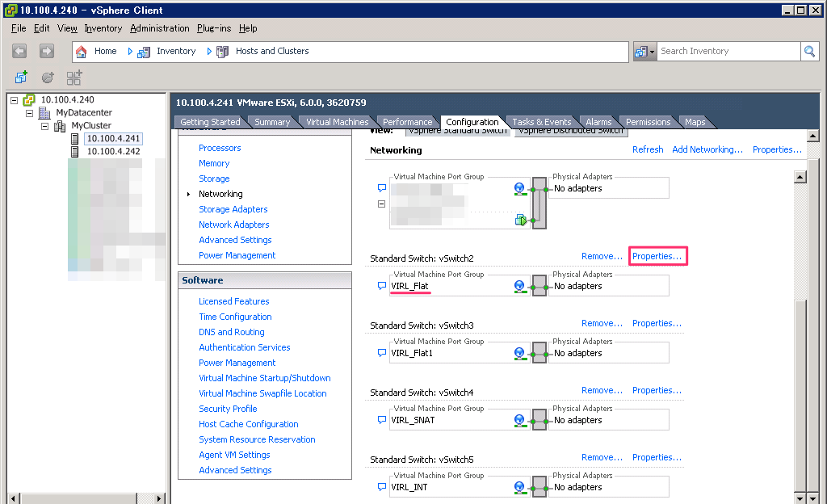Open vSwitch2 Properties link
Viewport: 827px width, 504px height.
tap(657, 256)
